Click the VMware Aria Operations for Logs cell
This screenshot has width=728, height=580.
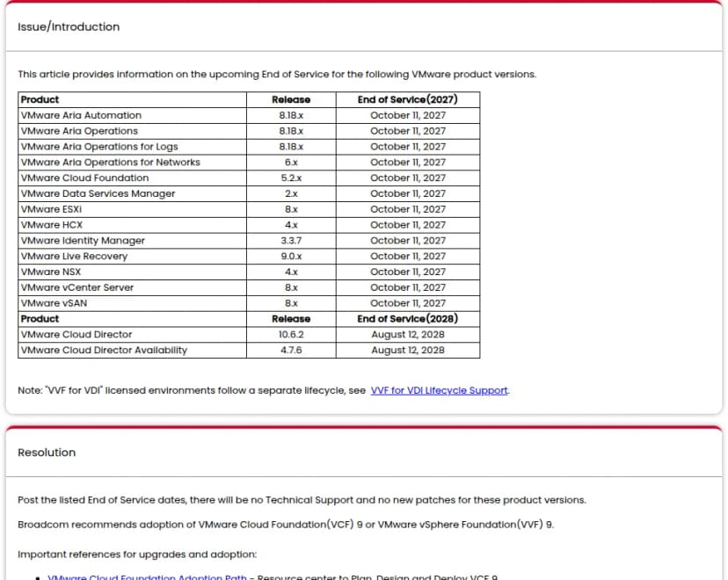pos(132,147)
